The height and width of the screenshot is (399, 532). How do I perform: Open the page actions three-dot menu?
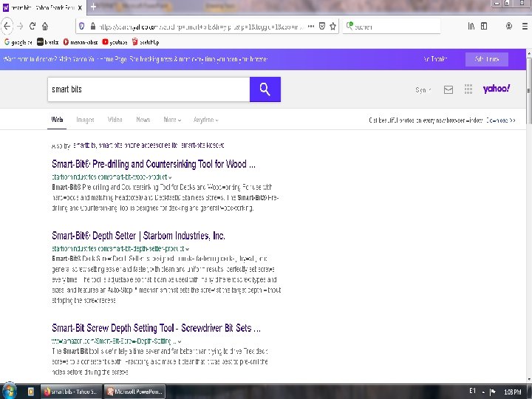coord(311,26)
